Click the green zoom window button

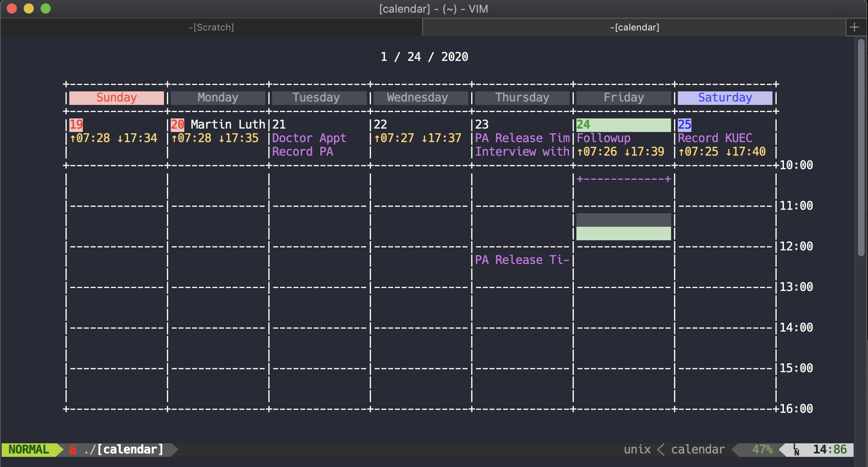point(45,8)
